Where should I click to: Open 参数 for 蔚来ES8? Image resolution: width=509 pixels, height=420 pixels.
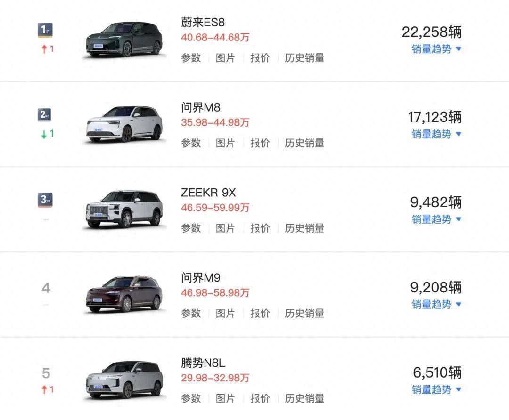pyautogui.click(x=191, y=58)
